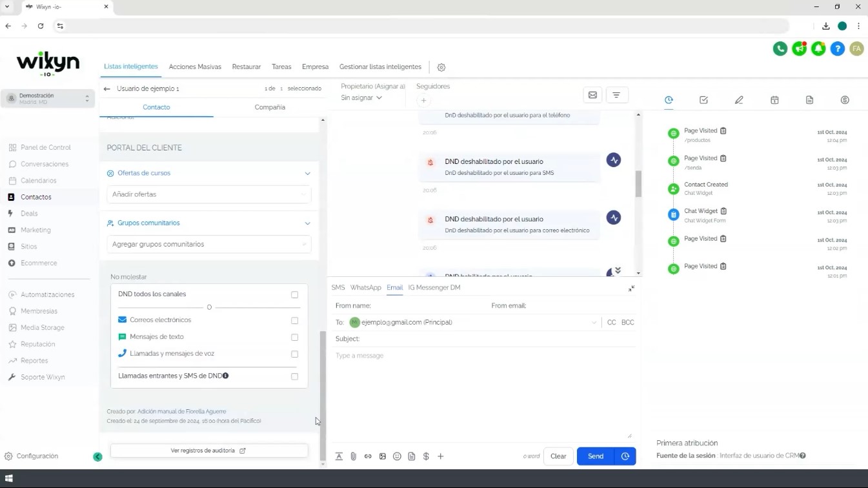The image size is (868, 488).
Task: Insert a link in the message
Action: [x=368, y=456]
